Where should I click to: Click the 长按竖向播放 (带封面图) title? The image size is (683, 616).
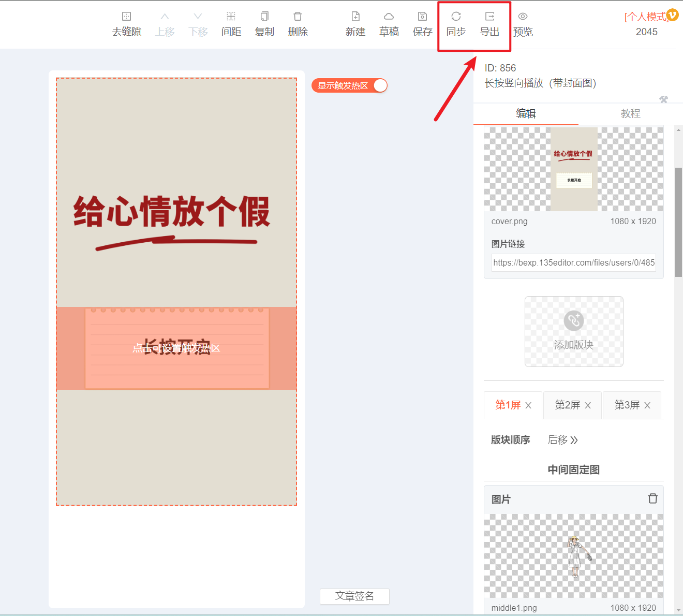pos(541,83)
